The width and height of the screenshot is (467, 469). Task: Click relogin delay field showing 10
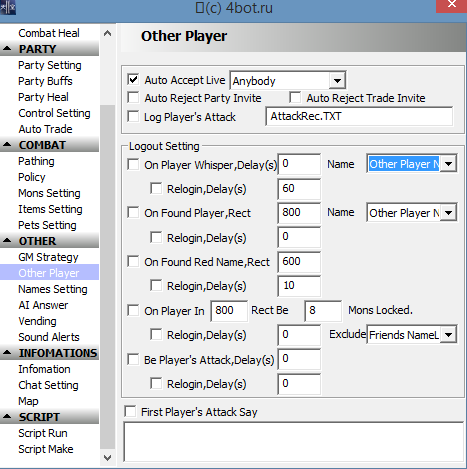click(x=299, y=286)
